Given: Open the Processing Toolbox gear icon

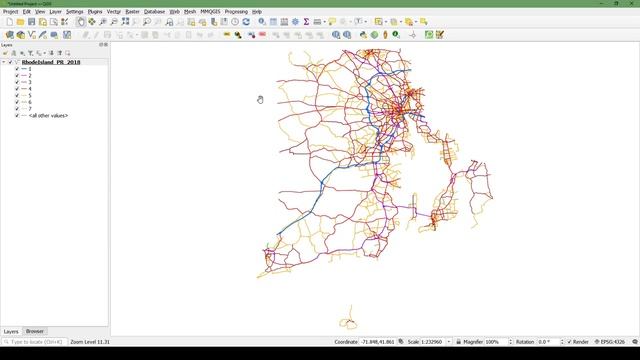Looking at the screenshot, I should point(295,22).
